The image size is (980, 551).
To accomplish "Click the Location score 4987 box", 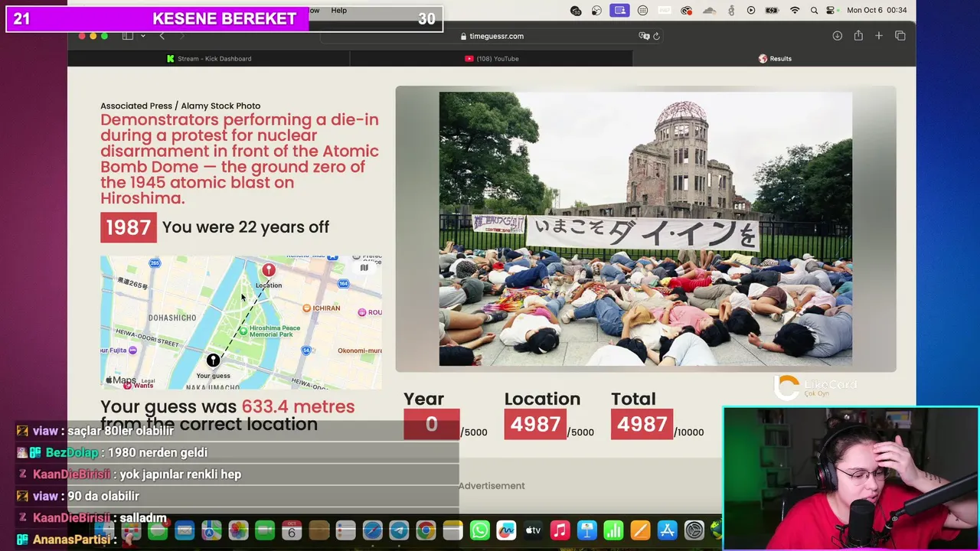I will point(535,425).
